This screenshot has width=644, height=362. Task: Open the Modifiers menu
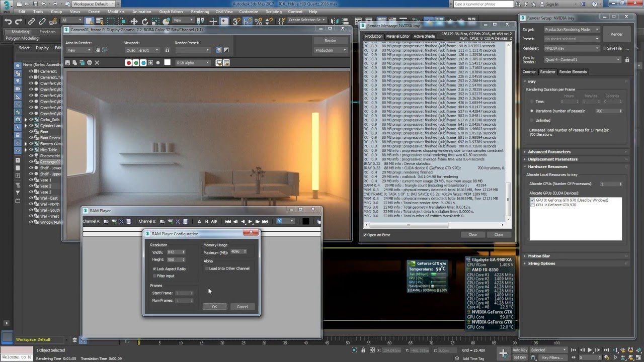[x=116, y=12]
